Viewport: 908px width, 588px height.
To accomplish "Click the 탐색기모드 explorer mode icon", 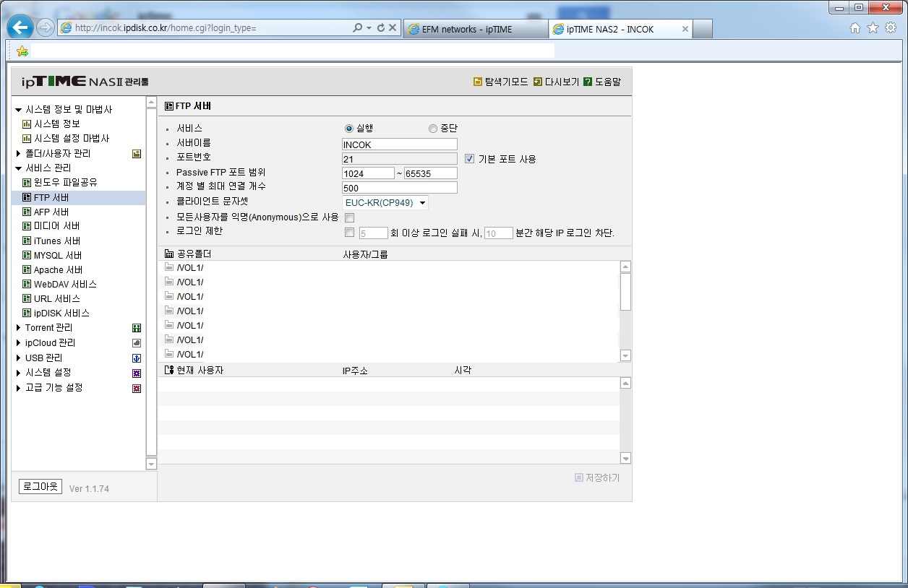I will point(477,82).
